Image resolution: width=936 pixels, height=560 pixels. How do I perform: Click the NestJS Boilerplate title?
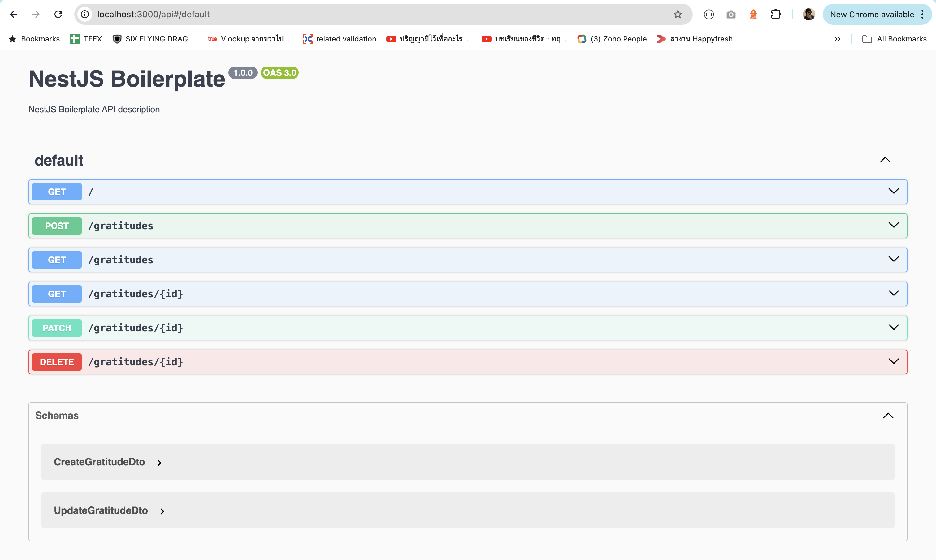coord(127,79)
